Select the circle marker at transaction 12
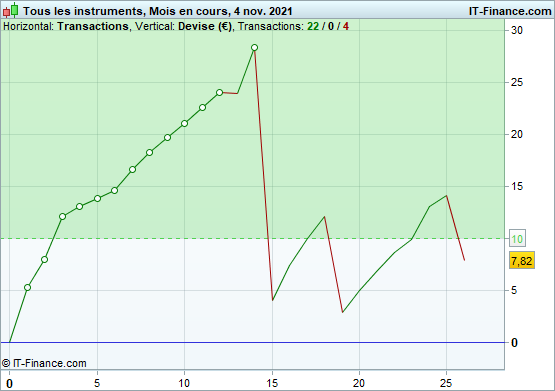 click(219, 92)
